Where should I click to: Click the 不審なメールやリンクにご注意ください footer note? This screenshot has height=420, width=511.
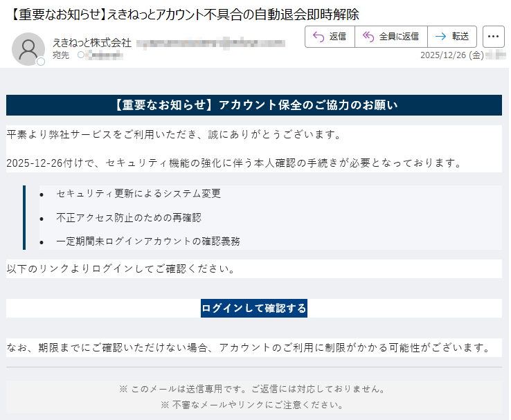(x=253, y=404)
